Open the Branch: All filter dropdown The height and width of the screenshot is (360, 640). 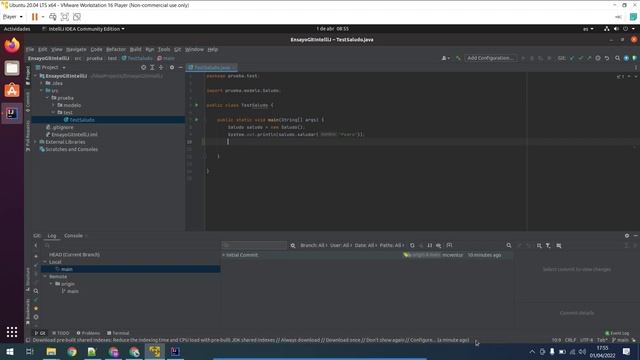tap(313, 245)
